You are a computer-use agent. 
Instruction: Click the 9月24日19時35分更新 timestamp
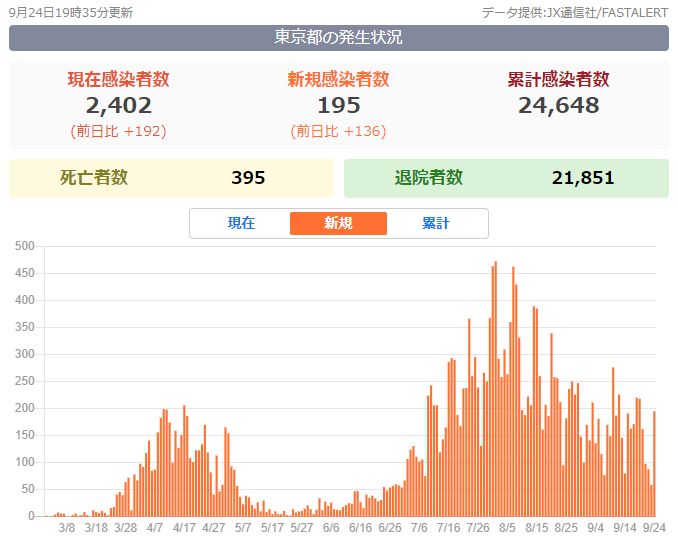coord(71,13)
